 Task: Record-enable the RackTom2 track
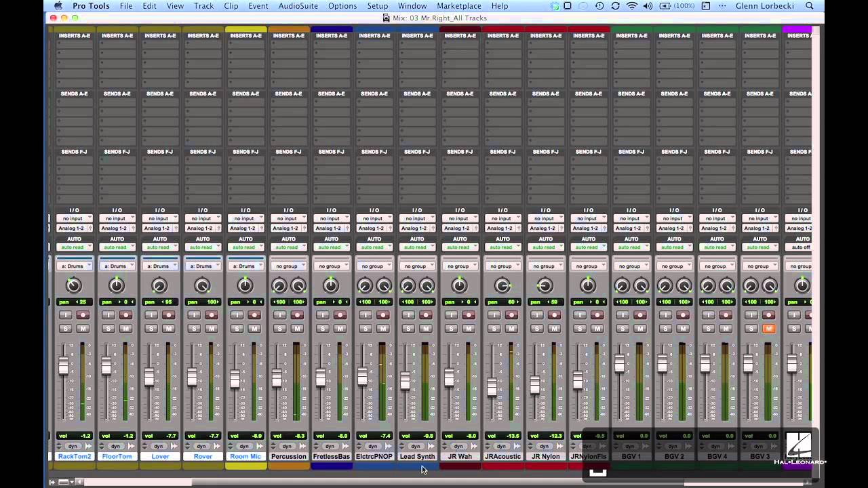coord(83,315)
